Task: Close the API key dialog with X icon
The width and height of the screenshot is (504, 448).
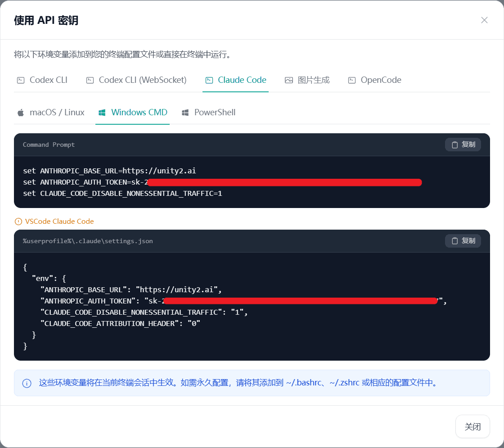Action: [484, 20]
